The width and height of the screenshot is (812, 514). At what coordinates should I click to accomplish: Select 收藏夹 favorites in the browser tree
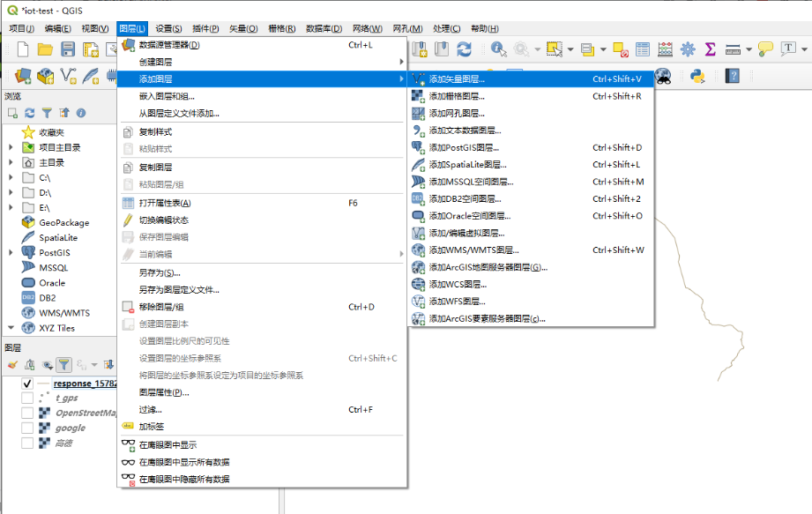51,132
